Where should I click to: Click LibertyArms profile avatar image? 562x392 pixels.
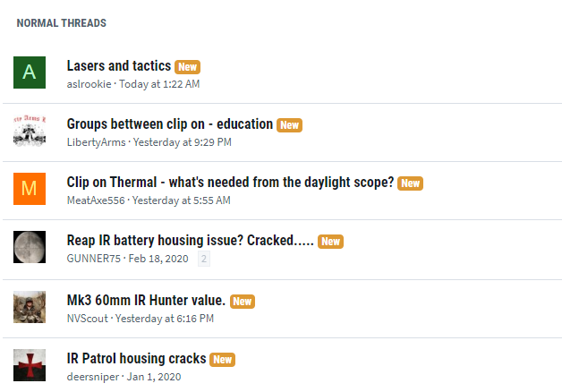pos(30,131)
